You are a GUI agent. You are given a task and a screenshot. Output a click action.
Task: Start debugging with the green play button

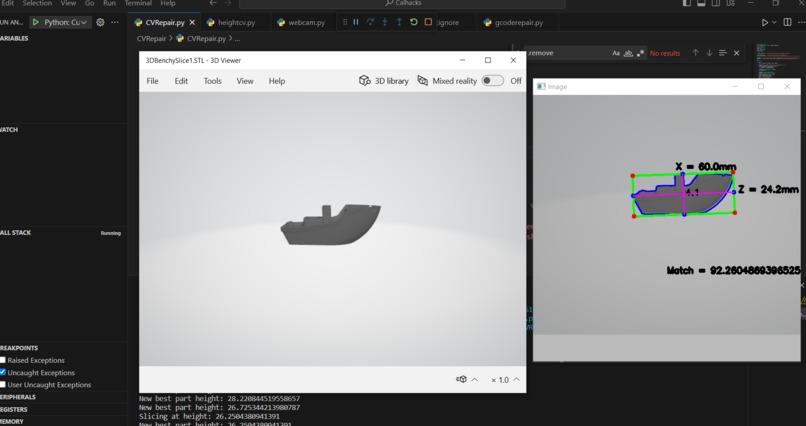(x=35, y=22)
